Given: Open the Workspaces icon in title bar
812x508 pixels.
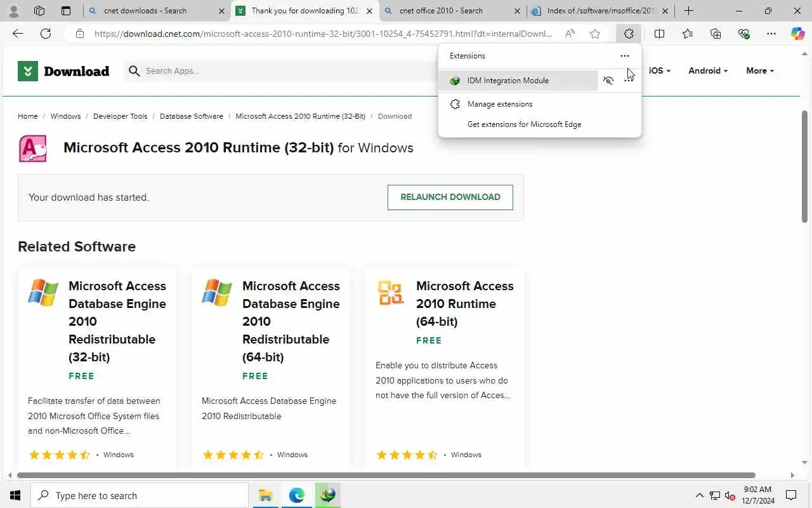Looking at the screenshot, I should pos(39,11).
